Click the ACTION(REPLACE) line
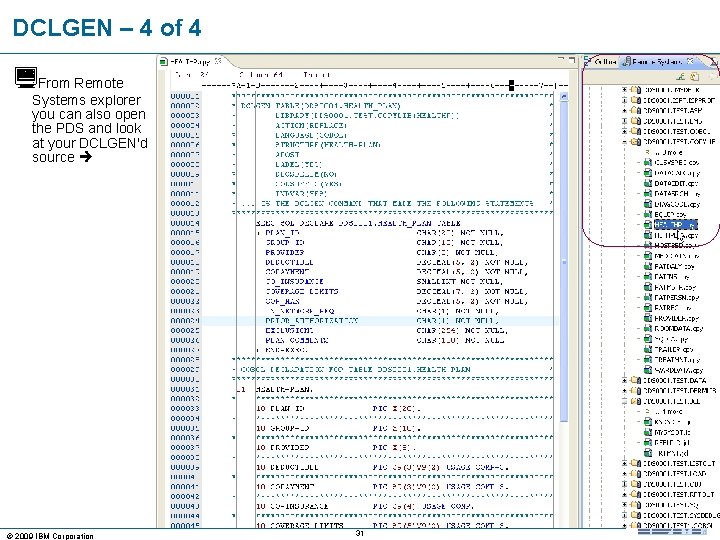 click(310, 125)
